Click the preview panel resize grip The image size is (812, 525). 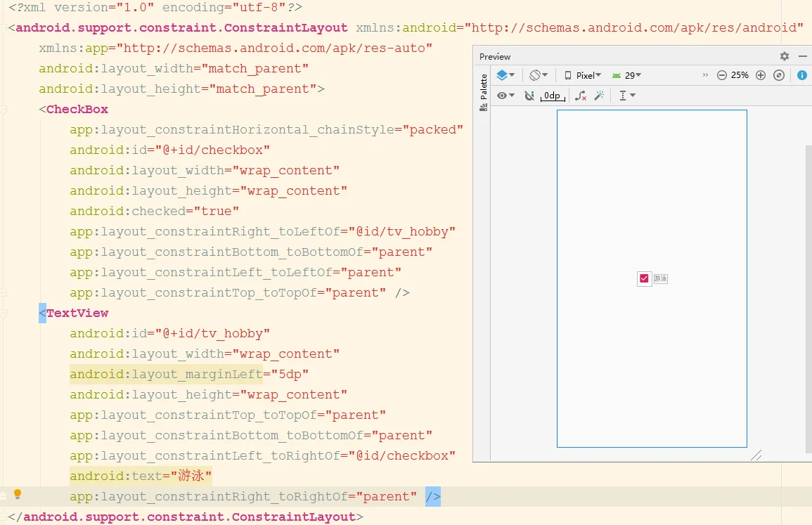(x=756, y=455)
